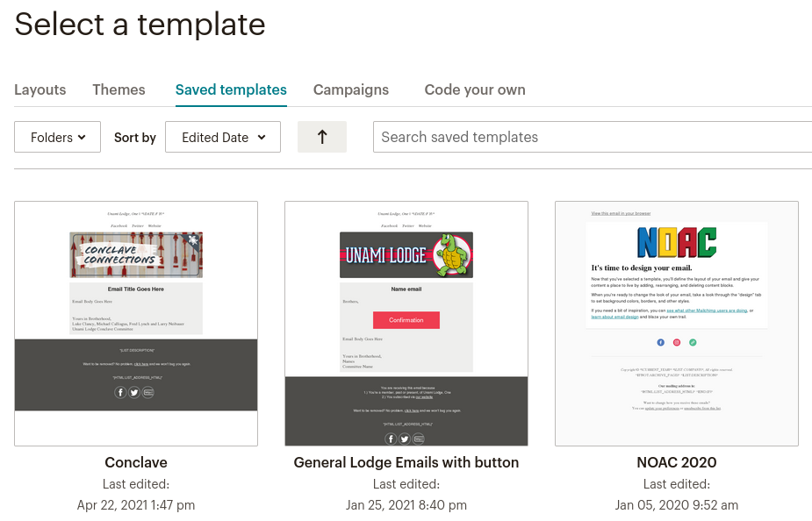Switch to the Layouts tab
Image resolution: width=812 pixels, height=521 pixels.
click(40, 89)
